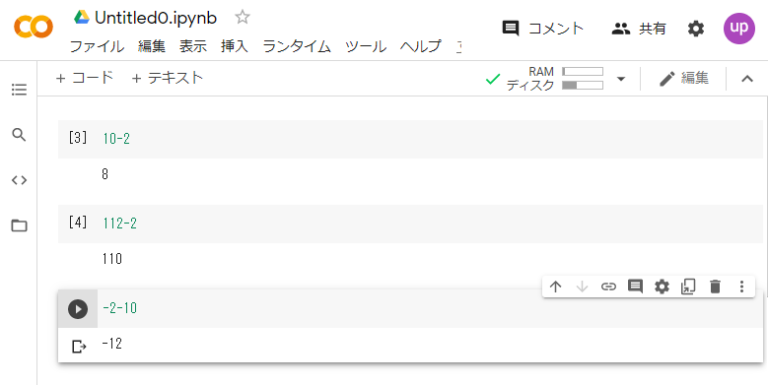The height and width of the screenshot is (385, 768).
Task: Collapse the header with the chevron up arrow
Action: (x=747, y=79)
